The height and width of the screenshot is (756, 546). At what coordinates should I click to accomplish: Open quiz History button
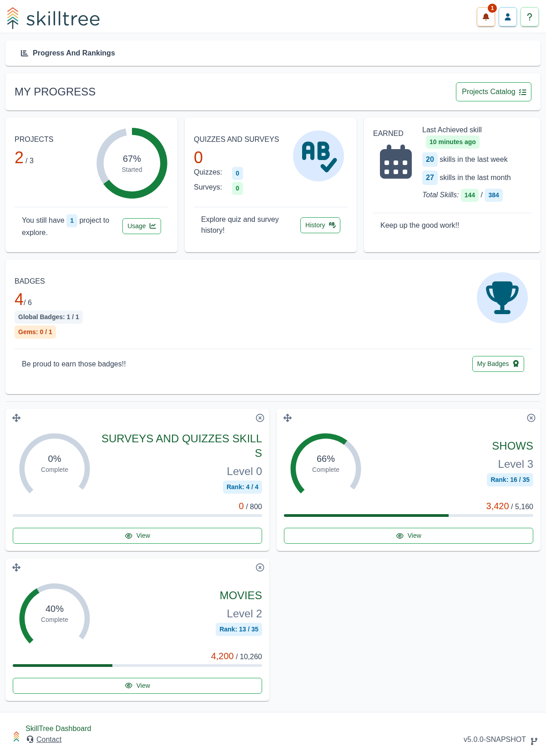pyautogui.click(x=320, y=225)
